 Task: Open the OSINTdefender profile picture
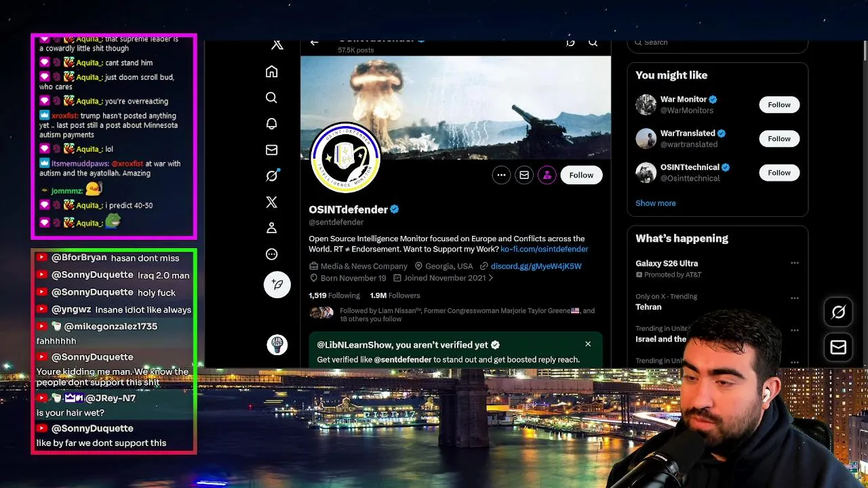click(x=345, y=158)
